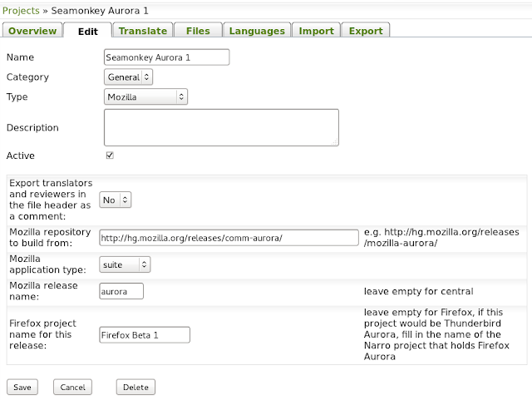The image size is (532, 400).
Task: Click inside the Description text area
Action: [221, 128]
